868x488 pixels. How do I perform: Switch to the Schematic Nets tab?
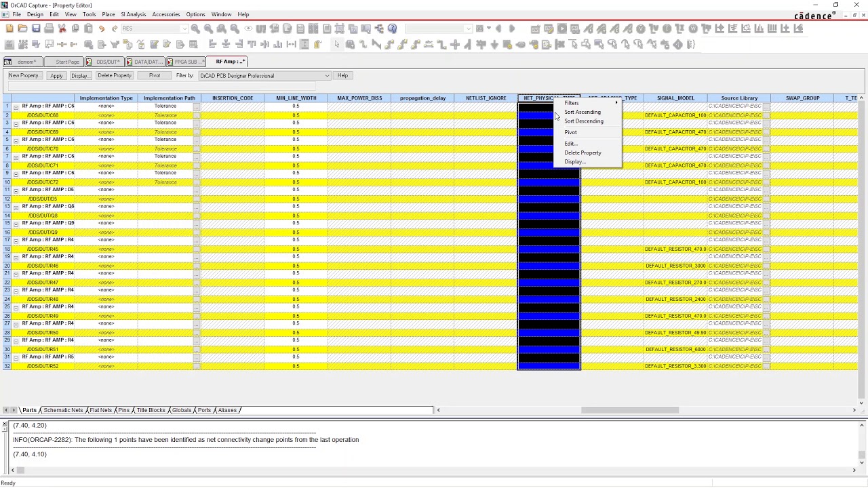tap(63, 410)
